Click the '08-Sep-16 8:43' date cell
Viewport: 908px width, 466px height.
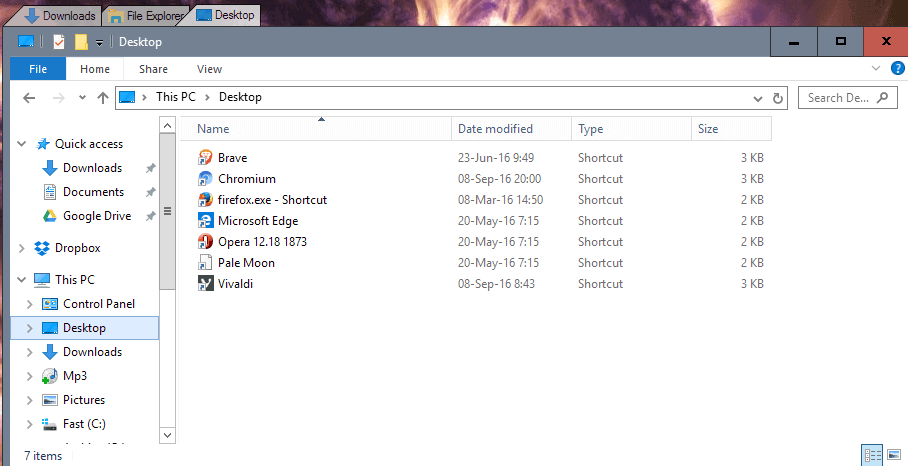click(496, 284)
